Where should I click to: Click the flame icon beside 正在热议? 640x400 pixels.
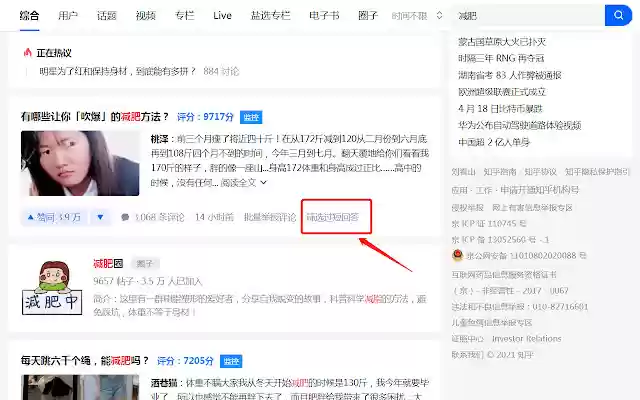click(x=27, y=53)
